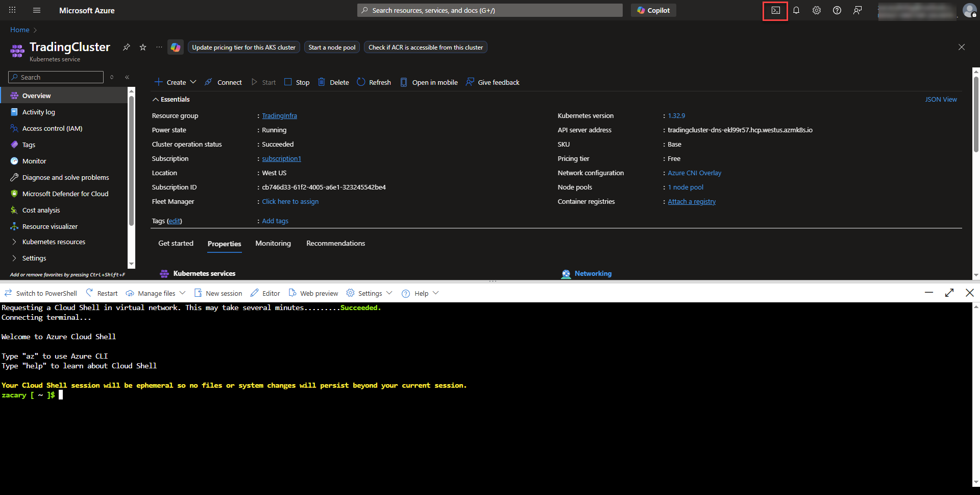The height and width of the screenshot is (495, 980).
Task: Open the TradingInfra resource group link
Action: (279, 116)
